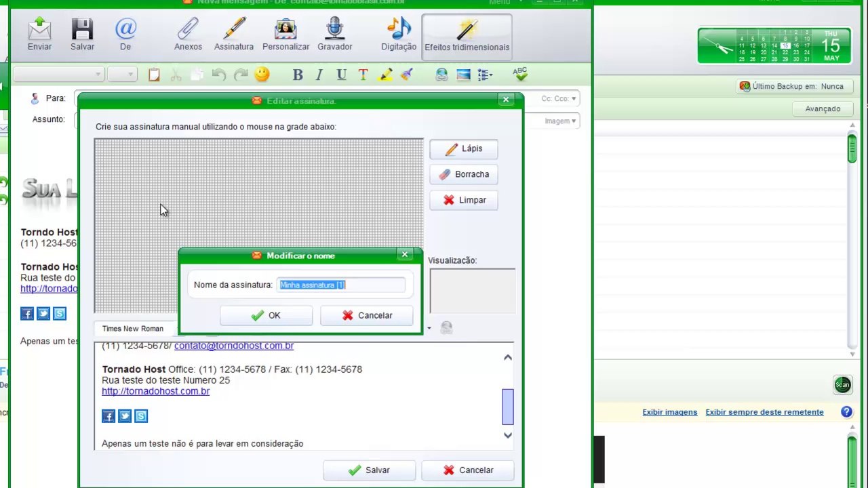The width and height of the screenshot is (868, 488).
Task: Click Cancelar at bottom of Editar assinatura
Action: [468, 470]
